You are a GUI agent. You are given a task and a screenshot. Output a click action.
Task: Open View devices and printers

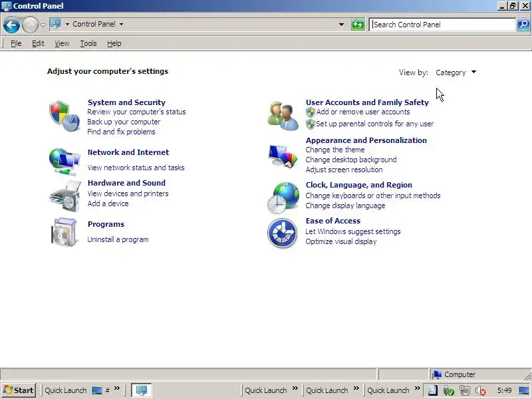point(128,194)
